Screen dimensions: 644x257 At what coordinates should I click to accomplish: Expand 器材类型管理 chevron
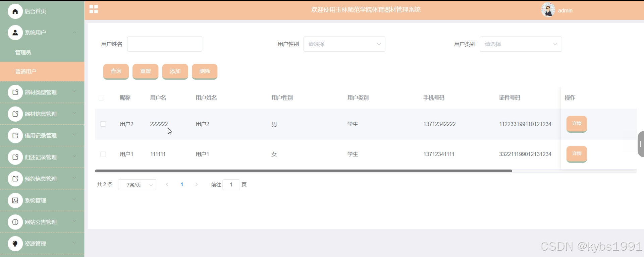[74, 91]
